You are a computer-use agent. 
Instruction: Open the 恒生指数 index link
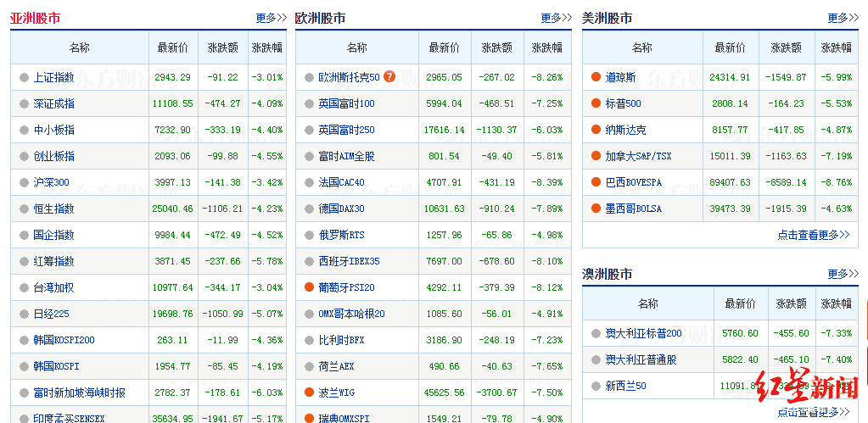click(53, 209)
